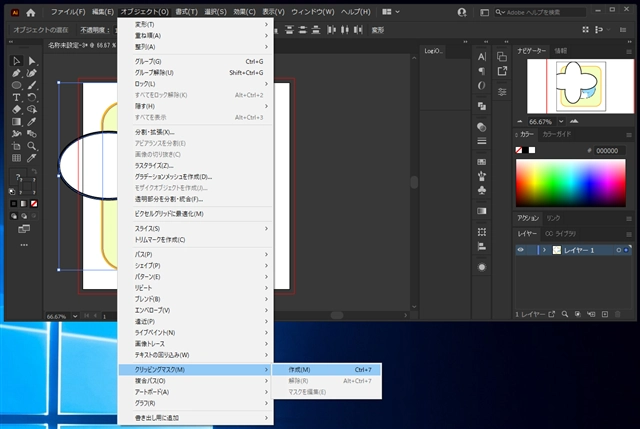This screenshot has width=640, height=429.
Task: Go to Illustrator Home screen icon
Action: (30, 12)
